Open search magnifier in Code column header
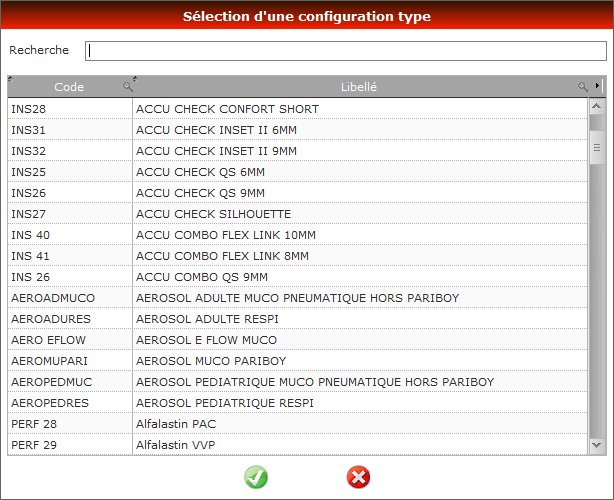The width and height of the screenshot is (614, 500). tap(128, 87)
